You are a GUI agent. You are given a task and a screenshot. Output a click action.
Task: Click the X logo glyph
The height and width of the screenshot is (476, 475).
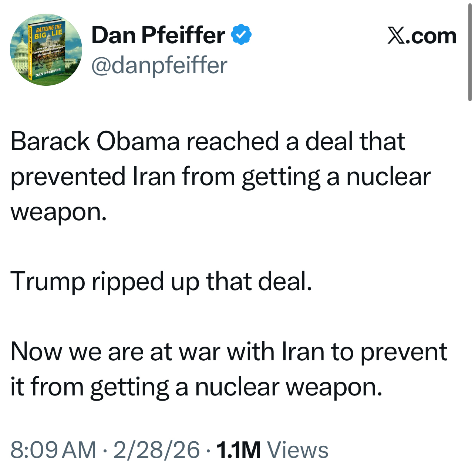(x=396, y=35)
